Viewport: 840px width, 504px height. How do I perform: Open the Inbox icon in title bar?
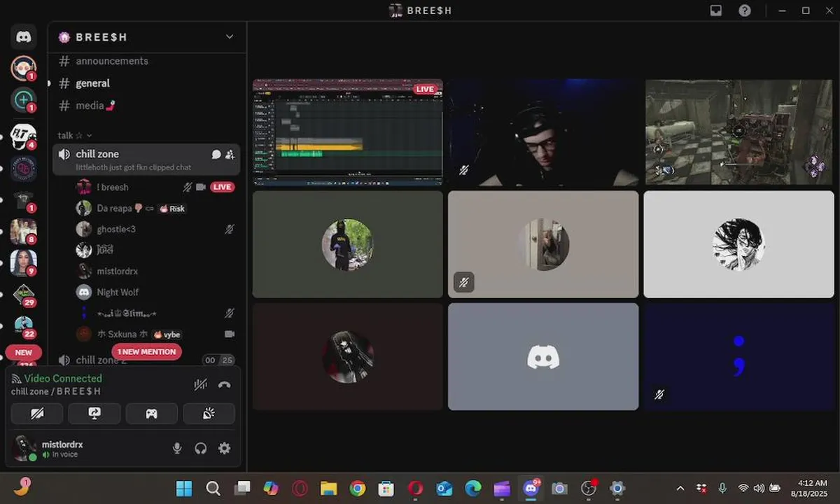[x=715, y=10]
